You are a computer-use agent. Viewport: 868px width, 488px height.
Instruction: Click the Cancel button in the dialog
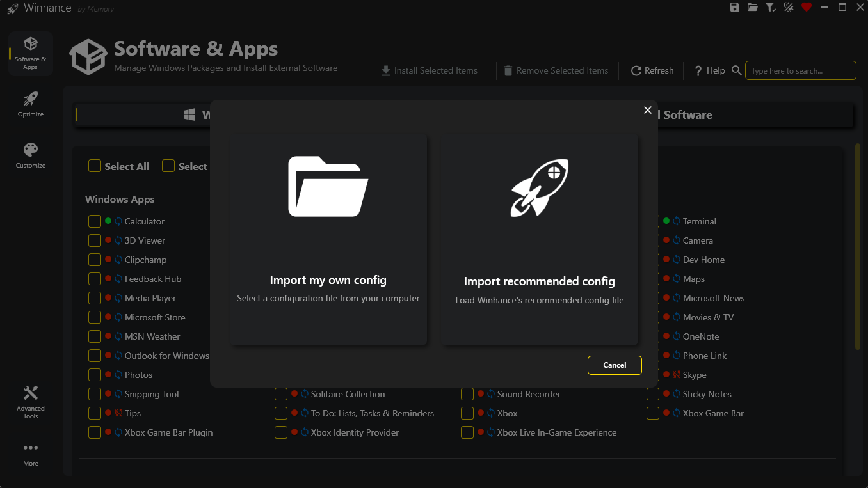(x=615, y=365)
